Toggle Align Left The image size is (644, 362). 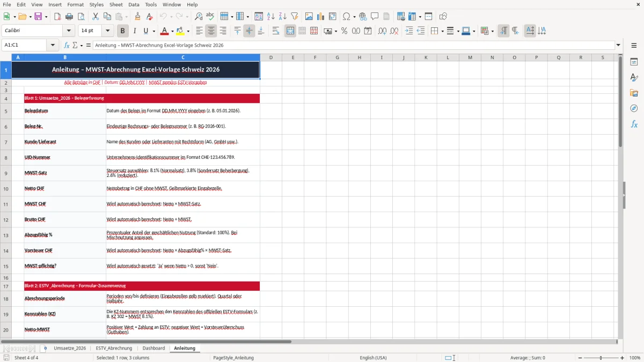pos(200,31)
